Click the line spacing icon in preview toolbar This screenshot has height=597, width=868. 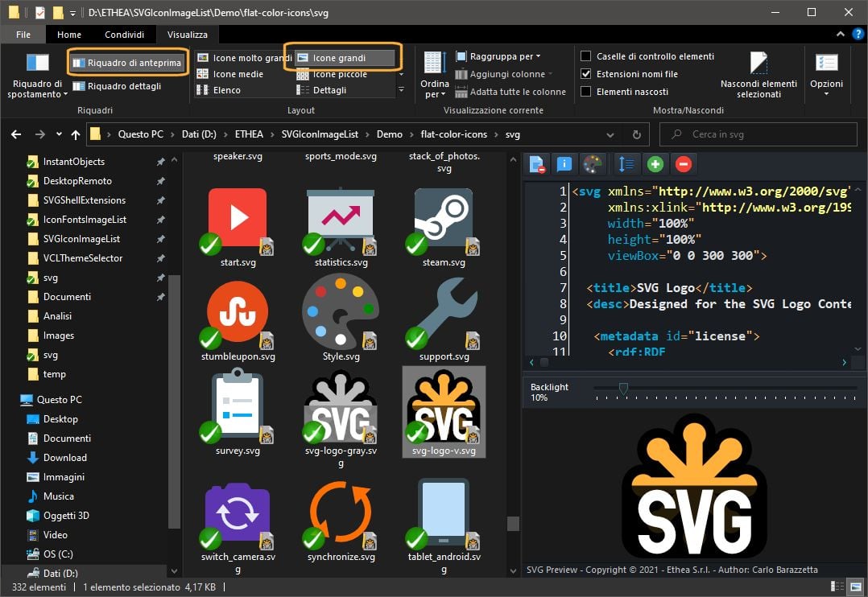[624, 163]
